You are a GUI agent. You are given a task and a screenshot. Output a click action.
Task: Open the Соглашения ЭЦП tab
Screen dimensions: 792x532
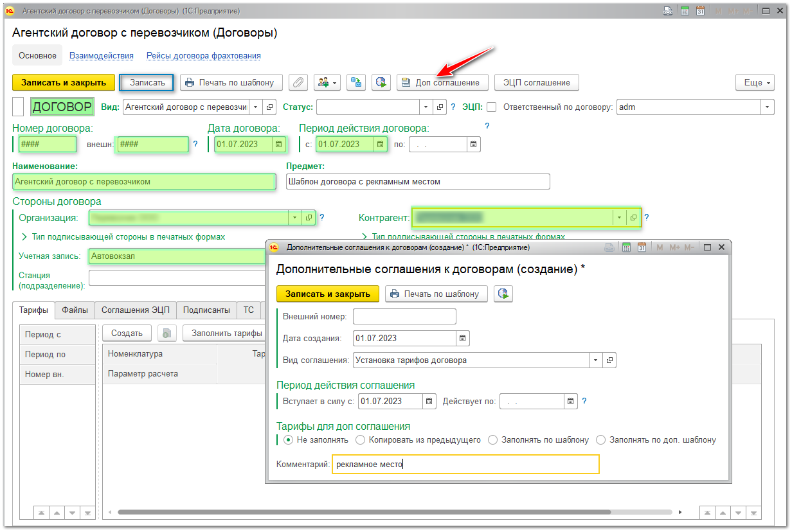tap(136, 310)
